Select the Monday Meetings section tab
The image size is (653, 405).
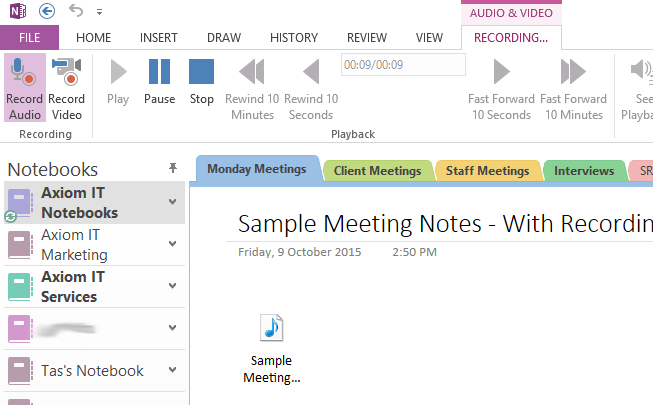coord(257,169)
